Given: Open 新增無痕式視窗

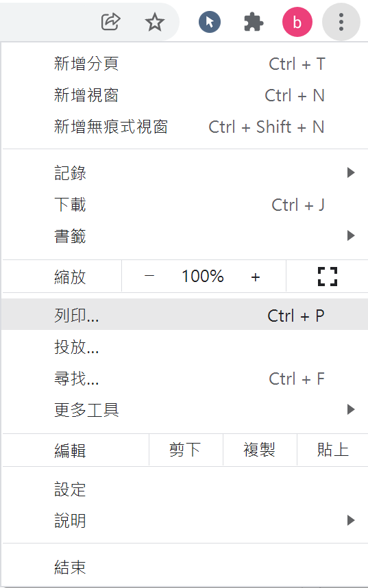Looking at the screenshot, I should coord(185,127).
